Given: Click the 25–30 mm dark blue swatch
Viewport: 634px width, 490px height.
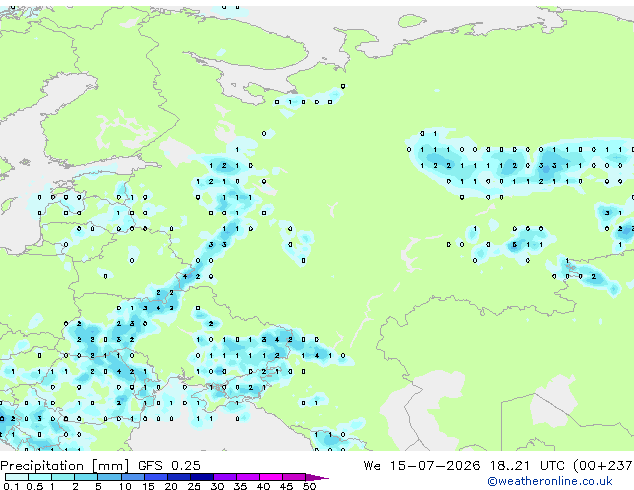Looking at the screenshot, I should click(202, 477).
